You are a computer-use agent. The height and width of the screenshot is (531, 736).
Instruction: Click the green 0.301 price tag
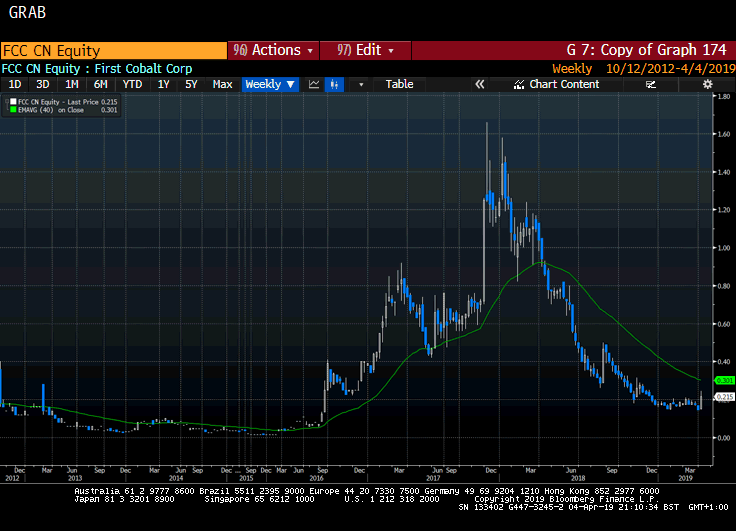pyautogui.click(x=724, y=380)
